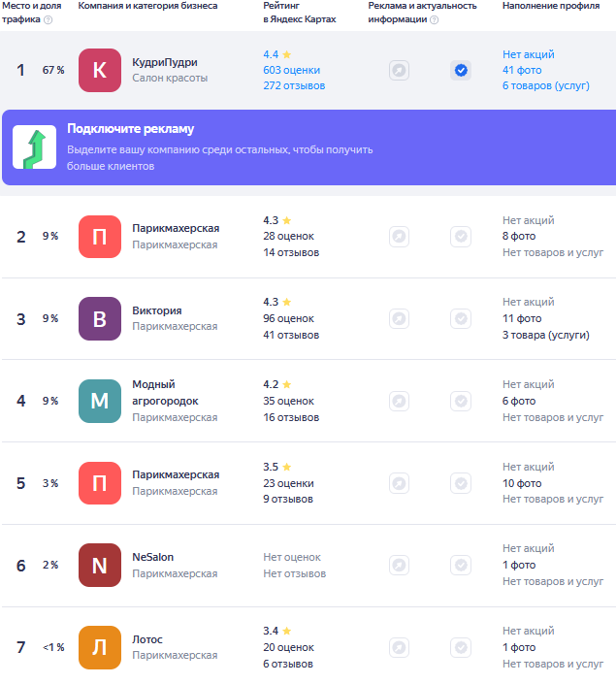Screen dimensions: 616x684
Task: Click the 96 оценок text
Action: (288, 319)
